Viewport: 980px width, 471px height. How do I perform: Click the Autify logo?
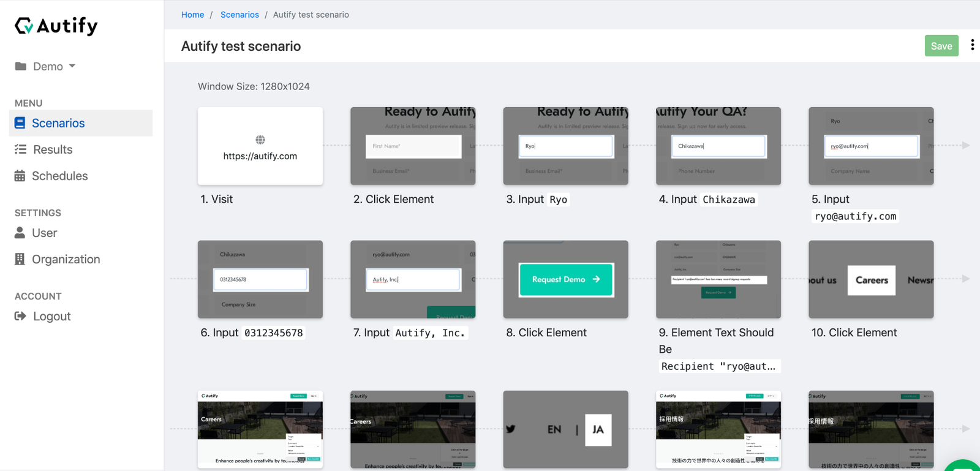tap(56, 26)
